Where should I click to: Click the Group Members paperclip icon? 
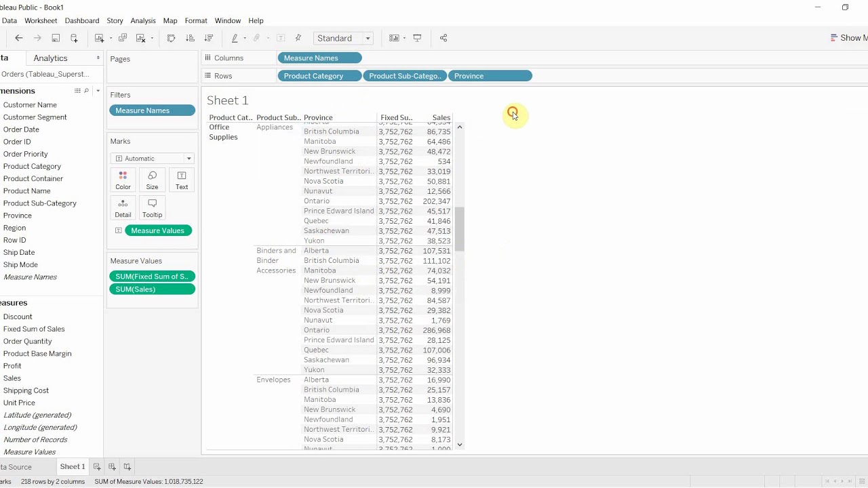257,38
